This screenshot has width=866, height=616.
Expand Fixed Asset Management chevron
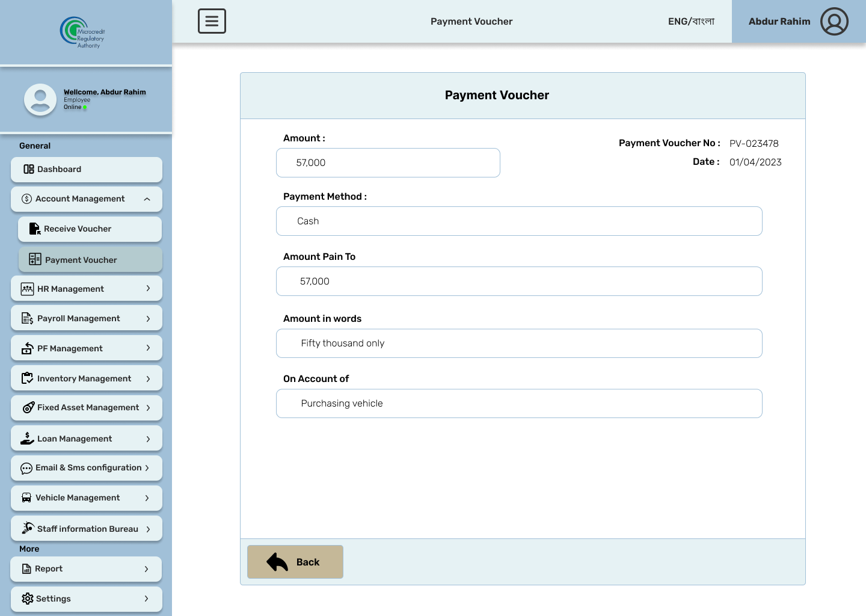click(x=148, y=407)
